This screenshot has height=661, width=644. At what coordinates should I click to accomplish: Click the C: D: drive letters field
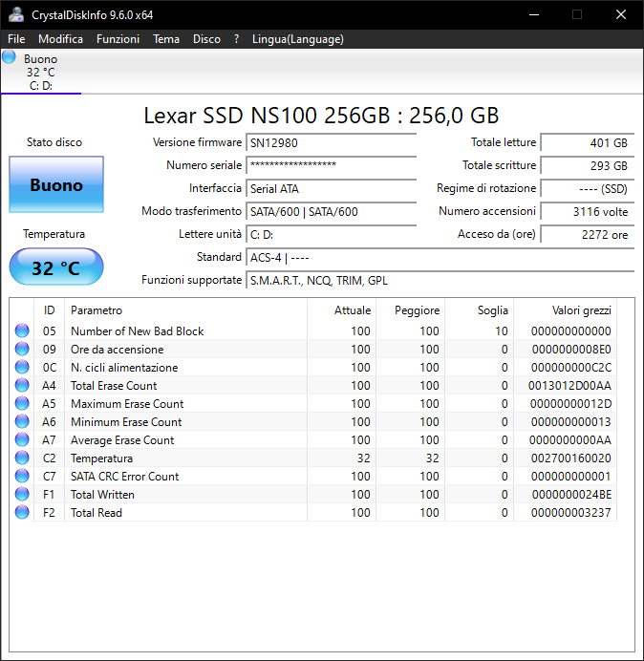point(331,234)
